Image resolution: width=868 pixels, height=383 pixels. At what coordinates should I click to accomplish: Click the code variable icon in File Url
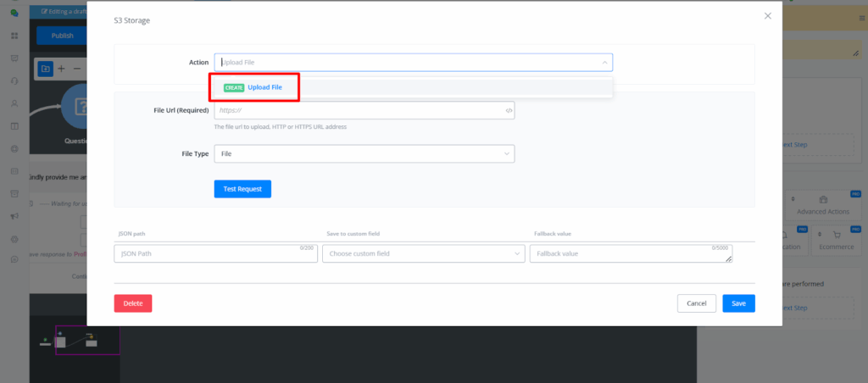pyautogui.click(x=509, y=110)
